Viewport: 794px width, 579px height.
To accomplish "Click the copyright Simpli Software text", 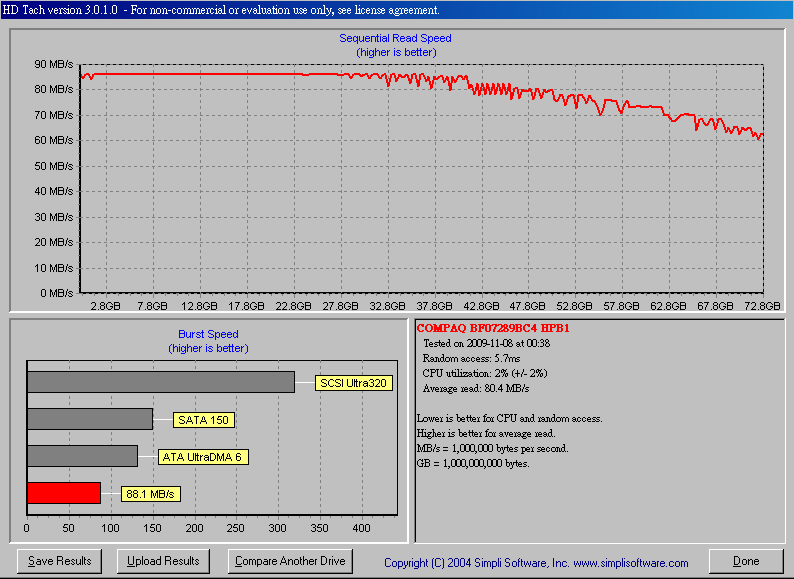I will pyautogui.click(x=536, y=563).
